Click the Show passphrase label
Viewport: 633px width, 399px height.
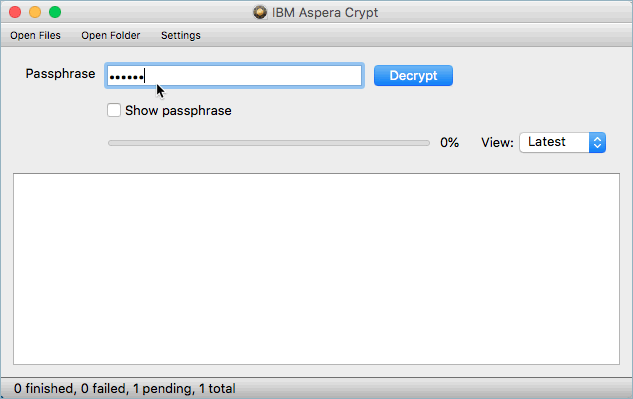click(x=178, y=111)
